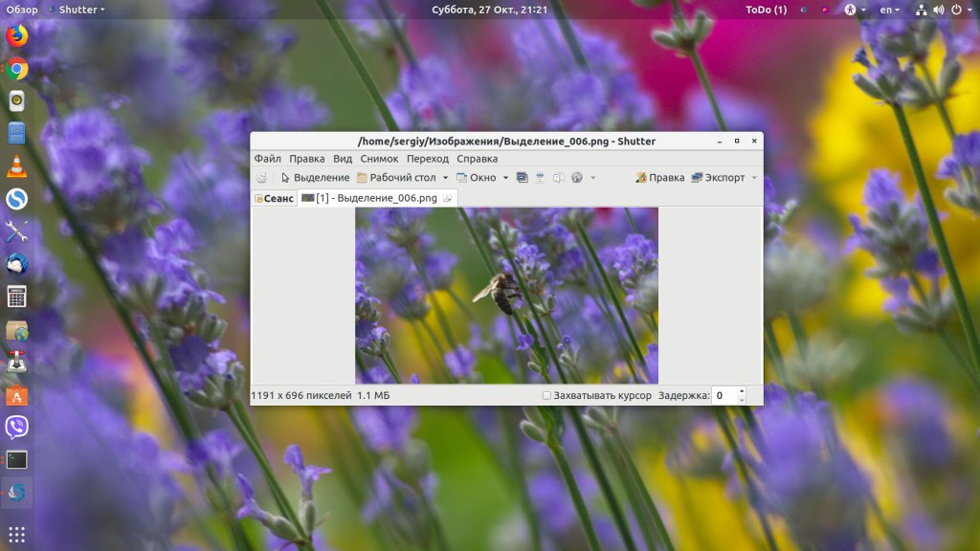
Task: Click the 1191 x 696 пикселей status text
Action: tap(301, 395)
